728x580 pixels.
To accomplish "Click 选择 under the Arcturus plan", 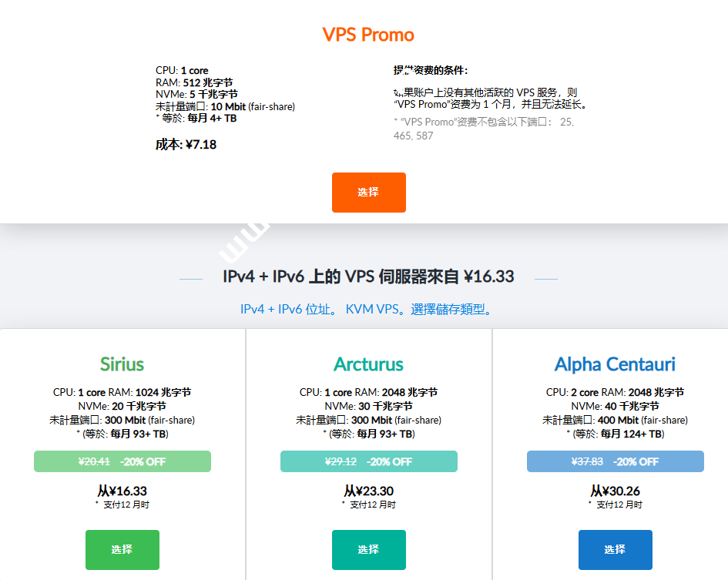I will 368,549.
